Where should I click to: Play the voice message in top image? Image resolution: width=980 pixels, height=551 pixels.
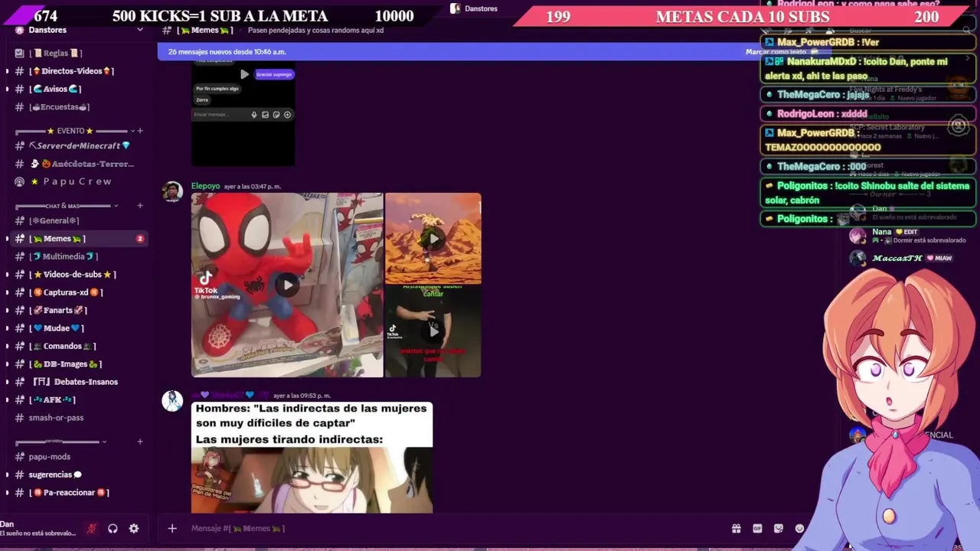244,74
